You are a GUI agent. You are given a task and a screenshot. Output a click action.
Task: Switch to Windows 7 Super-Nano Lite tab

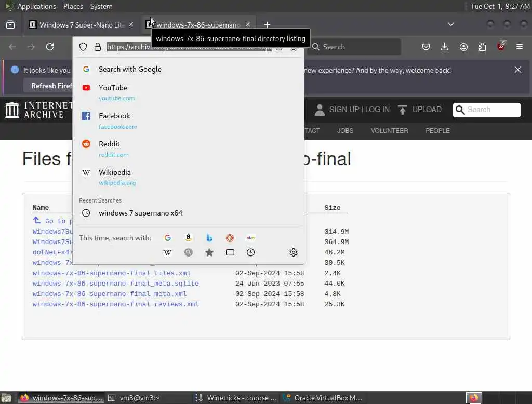[82, 25]
